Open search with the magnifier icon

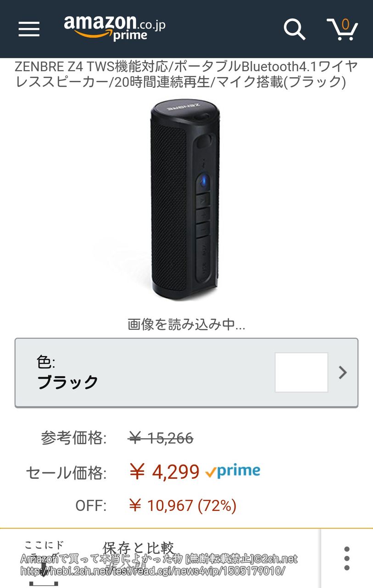(x=295, y=28)
